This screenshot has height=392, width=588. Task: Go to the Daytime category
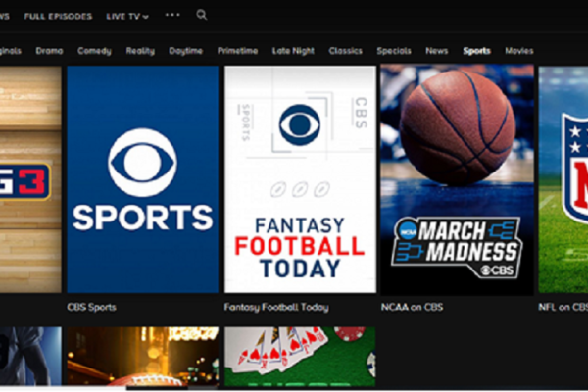tap(185, 51)
